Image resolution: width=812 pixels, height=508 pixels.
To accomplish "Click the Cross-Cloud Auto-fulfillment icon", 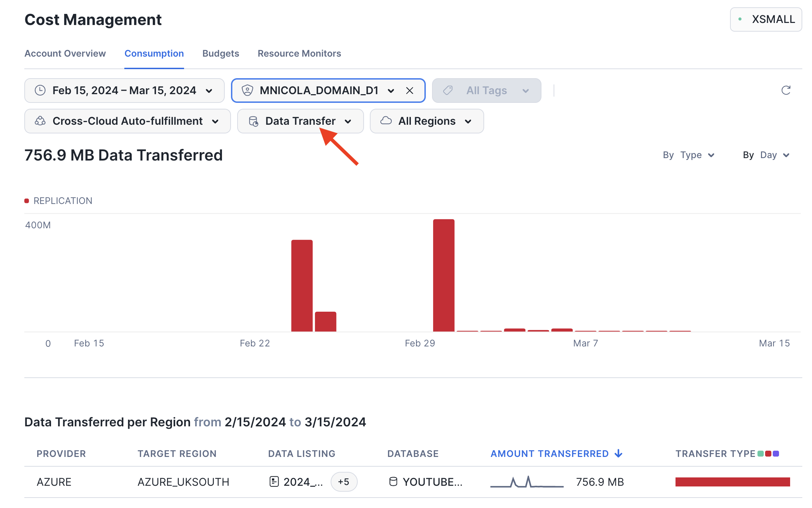I will (x=40, y=121).
